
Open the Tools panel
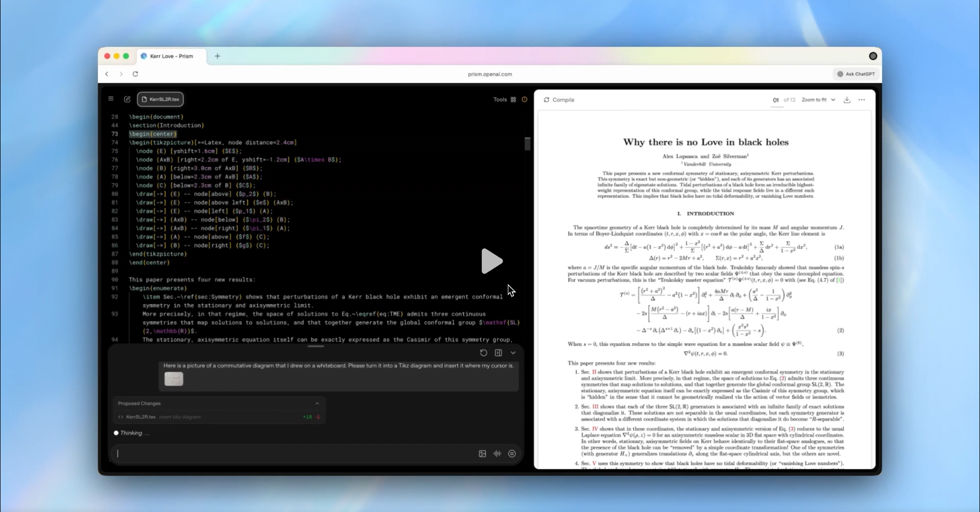(504, 99)
